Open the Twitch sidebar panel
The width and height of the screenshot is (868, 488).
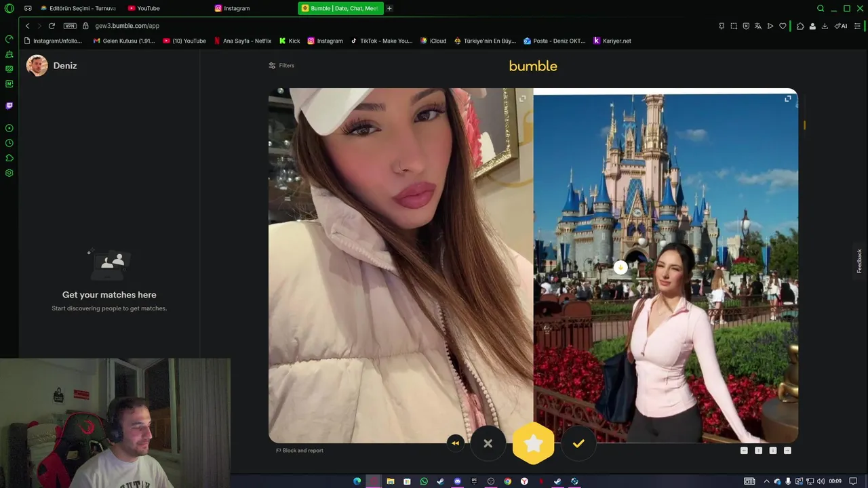9,106
